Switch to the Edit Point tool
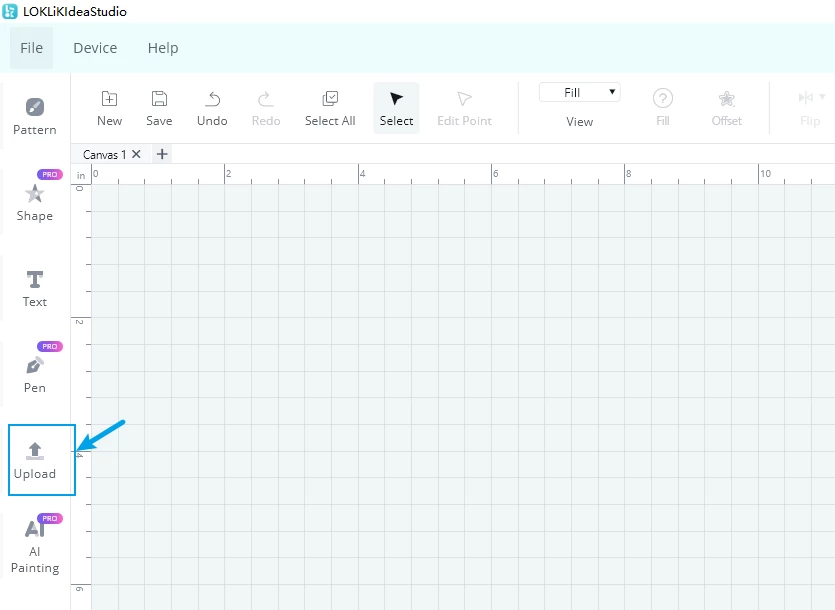The image size is (835, 610). pos(464,108)
